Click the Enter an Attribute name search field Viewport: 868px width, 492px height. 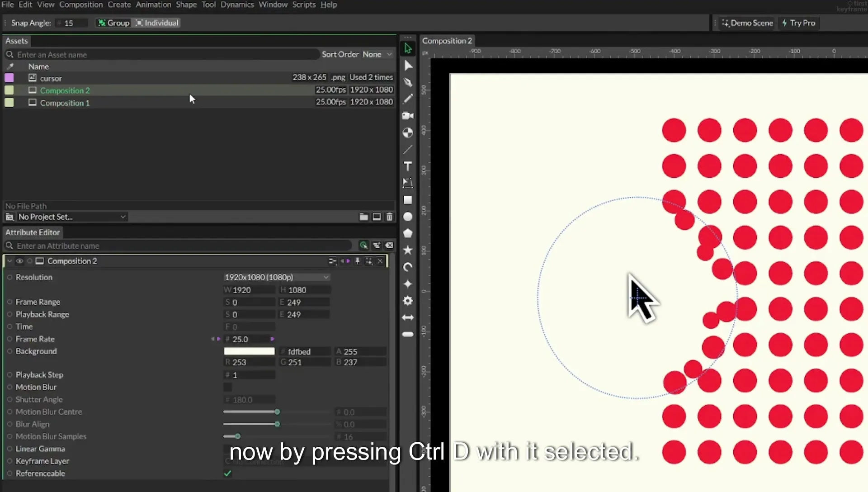pos(178,246)
